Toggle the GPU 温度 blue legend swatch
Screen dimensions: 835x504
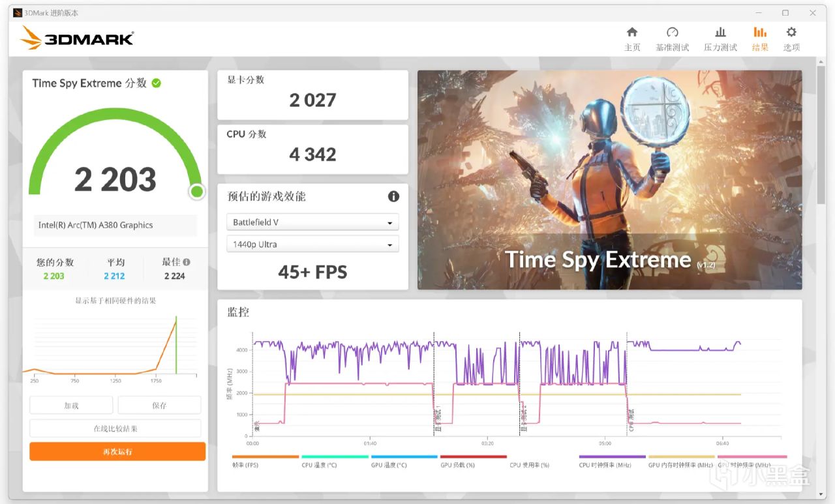pos(404,457)
